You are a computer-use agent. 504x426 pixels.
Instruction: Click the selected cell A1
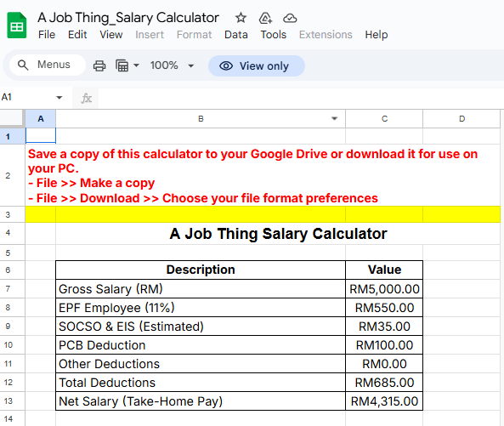[x=41, y=136]
